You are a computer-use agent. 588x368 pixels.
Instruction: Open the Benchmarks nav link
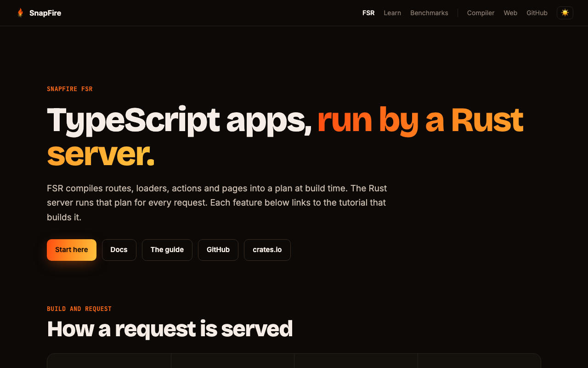(x=429, y=13)
